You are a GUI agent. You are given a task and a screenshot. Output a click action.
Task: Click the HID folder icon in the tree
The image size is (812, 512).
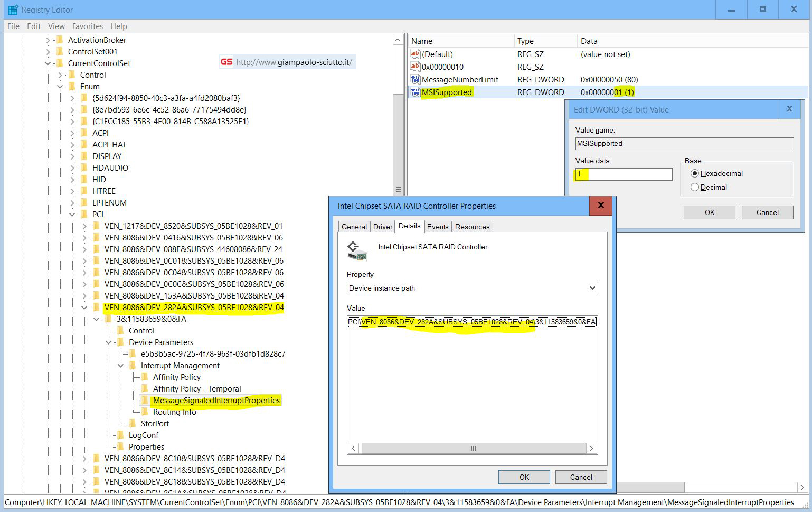click(84, 179)
